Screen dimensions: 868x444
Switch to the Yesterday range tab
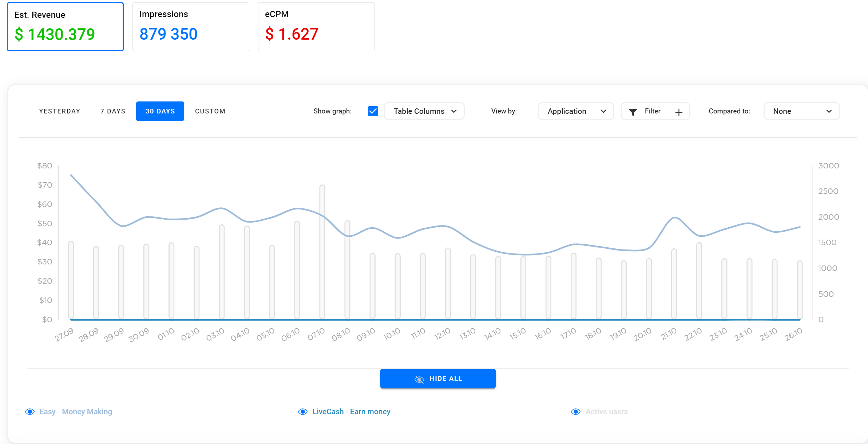[x=60, y=111]
